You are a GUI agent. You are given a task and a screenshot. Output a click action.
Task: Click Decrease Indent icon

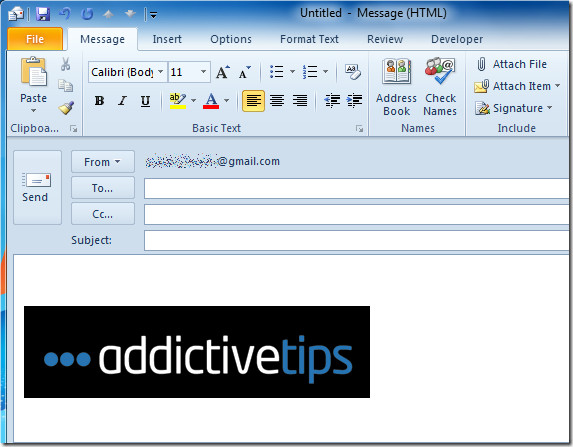tap(332, 101)
